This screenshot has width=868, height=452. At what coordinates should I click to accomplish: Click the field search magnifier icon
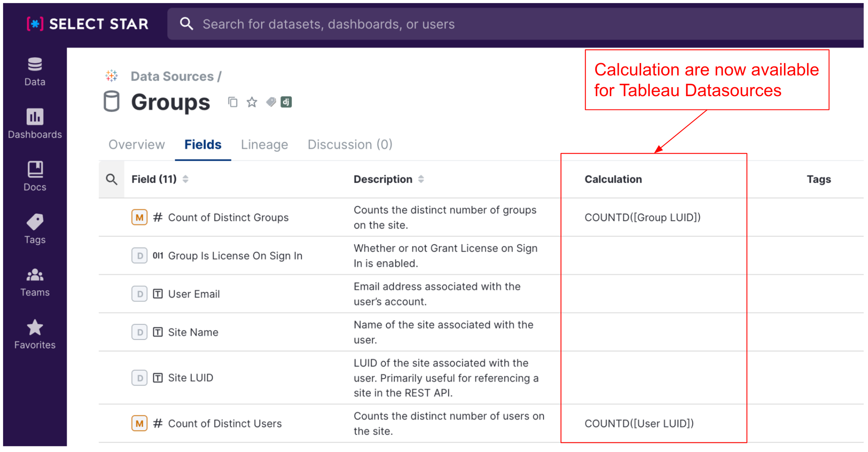[112, 179]
